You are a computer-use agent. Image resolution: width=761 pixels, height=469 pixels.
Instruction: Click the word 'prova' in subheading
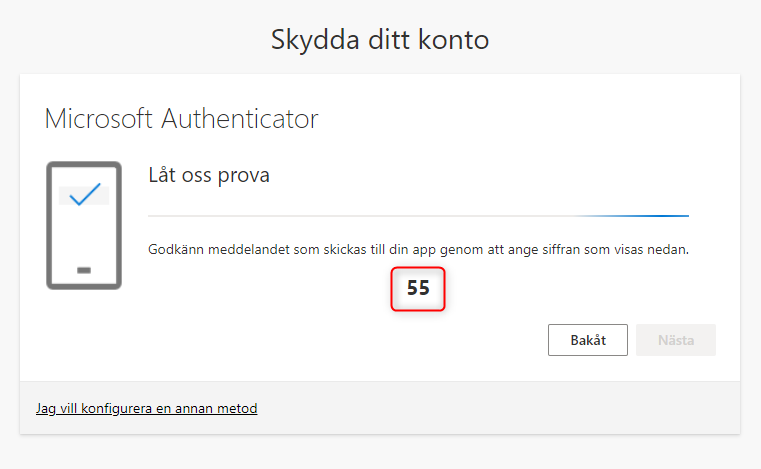[x=247, y=176]
